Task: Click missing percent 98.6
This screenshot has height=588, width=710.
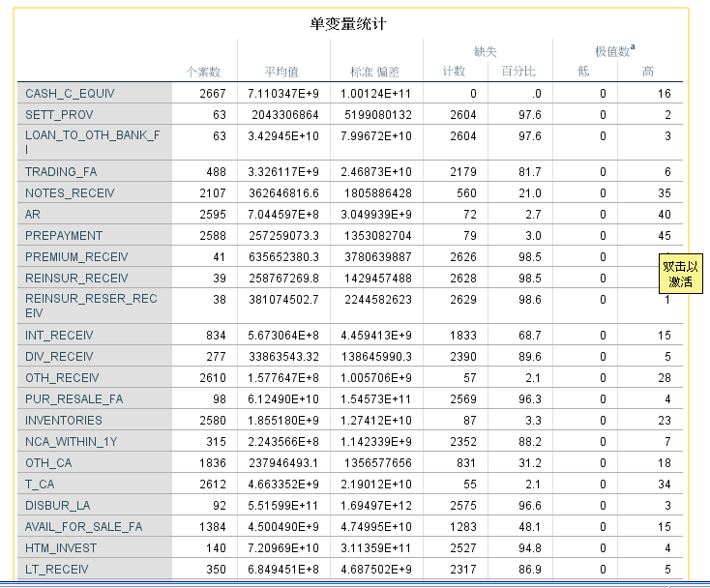Action: point(530,299)
